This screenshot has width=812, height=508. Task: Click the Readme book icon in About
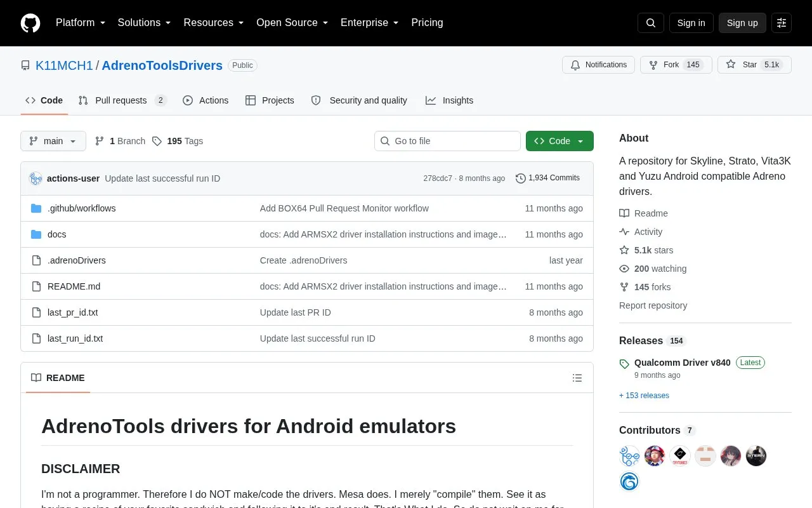click(624, 213)
